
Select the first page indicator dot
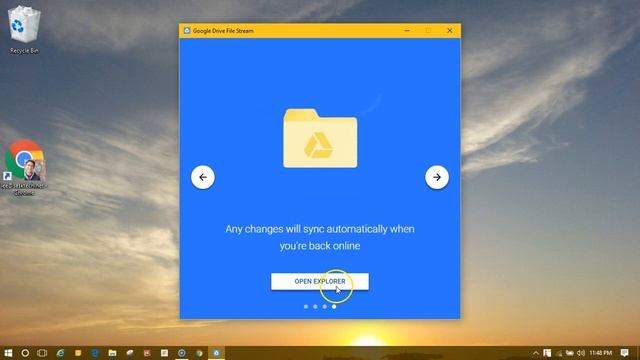click(x=306, y=307)
